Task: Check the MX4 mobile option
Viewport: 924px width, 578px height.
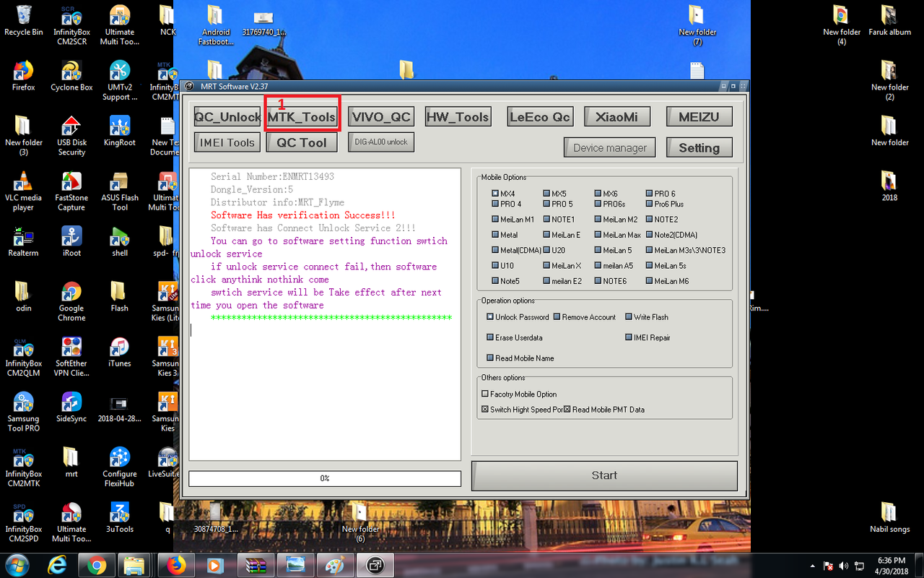Action: coord(503,194)
